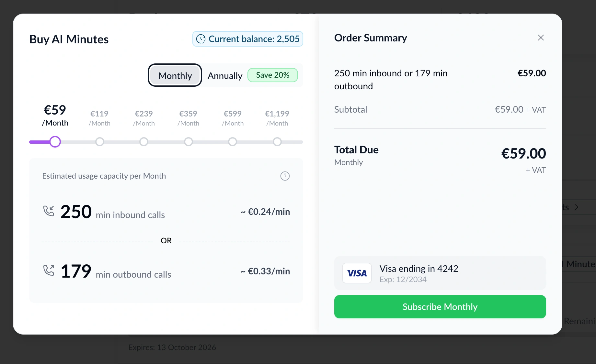Select the €1,199 slider stop
This screenshot has height=364, width=596.
coord(277,142)
